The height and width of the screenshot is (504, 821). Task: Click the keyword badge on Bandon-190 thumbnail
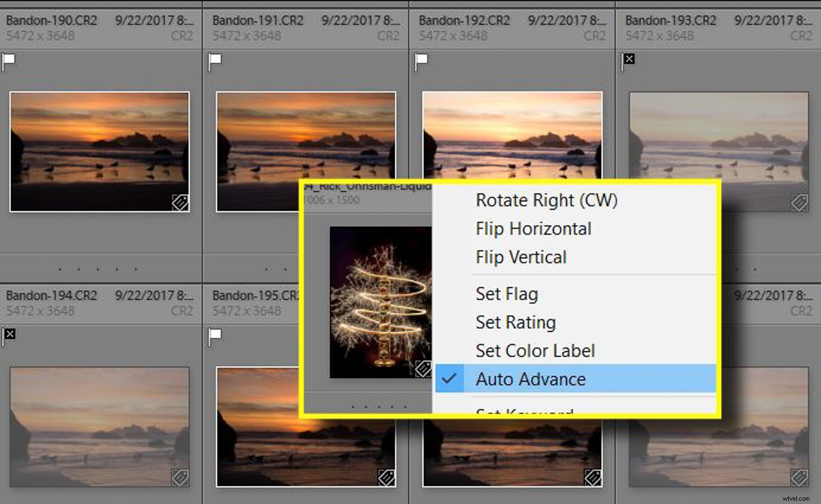pyautogui.click(x=179, y=202)
